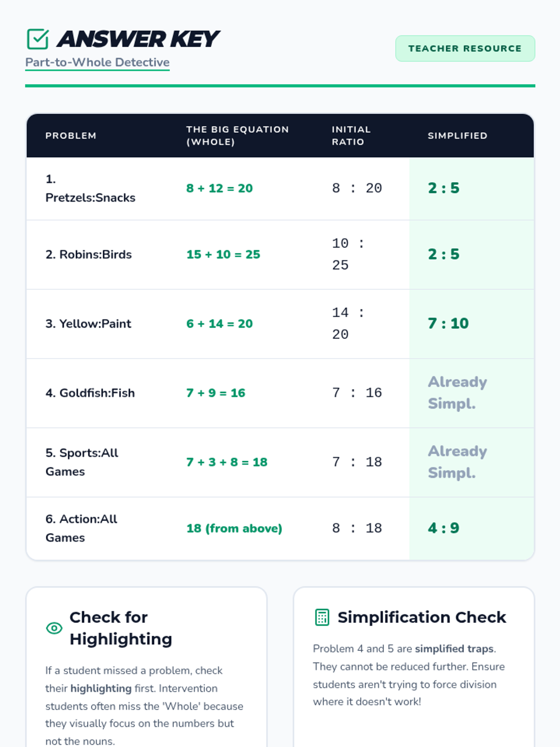Click Already Simpl. in the Goldfish row
560x747 pixels.
(x=457, y=393)
